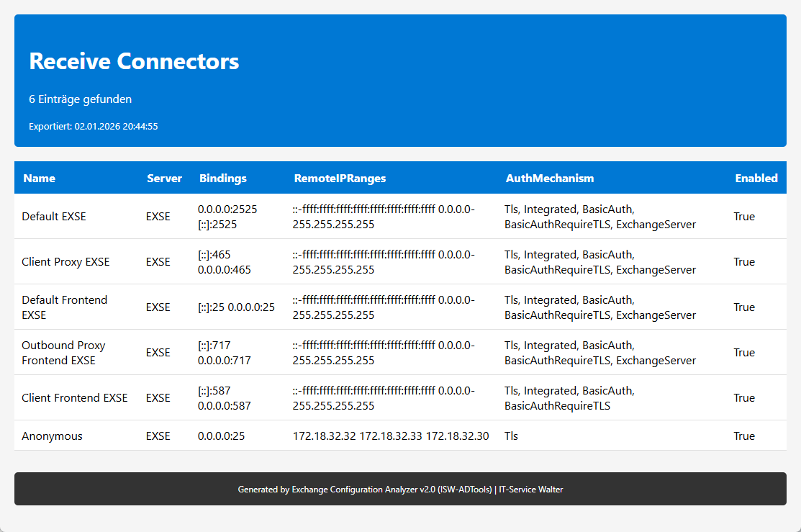Screen dimensions: 801x532
Task: Click the RemoteIPRanges column header
Action: pyautogui.click(x=340, y=179)
